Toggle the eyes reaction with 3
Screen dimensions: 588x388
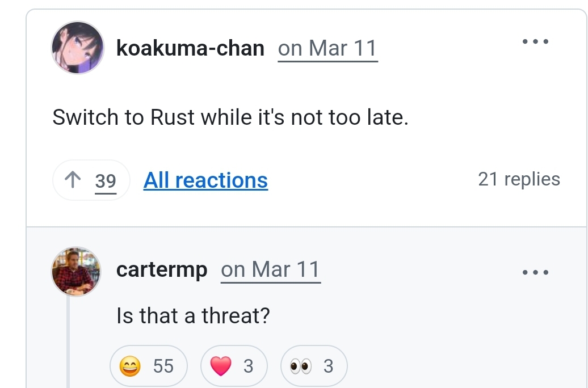pyautogui.click(x=314, y=366)
